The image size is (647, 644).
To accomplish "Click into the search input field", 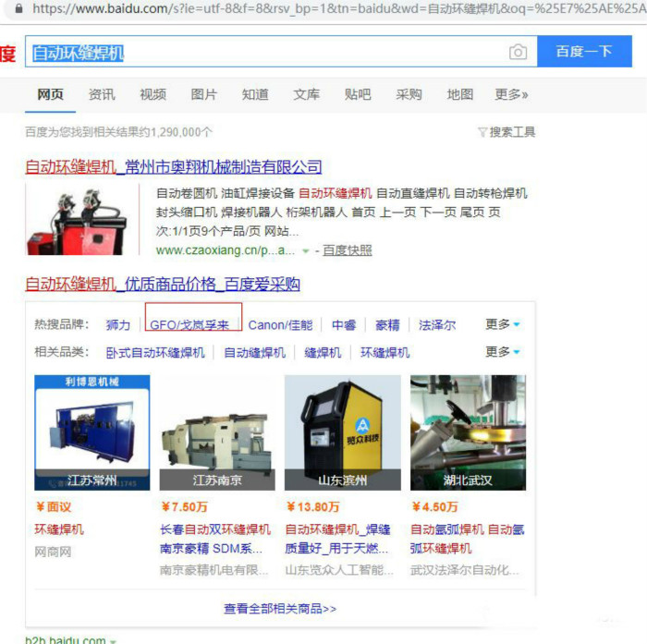I will pos(281,51).
